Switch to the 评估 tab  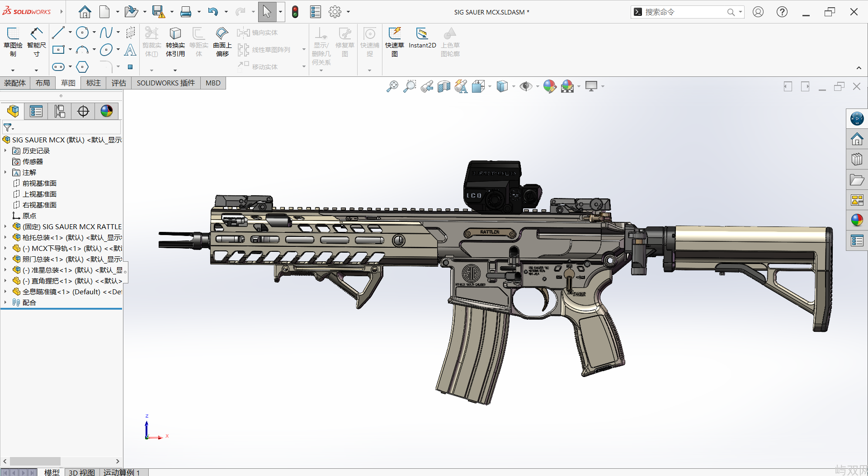(118, 83)
